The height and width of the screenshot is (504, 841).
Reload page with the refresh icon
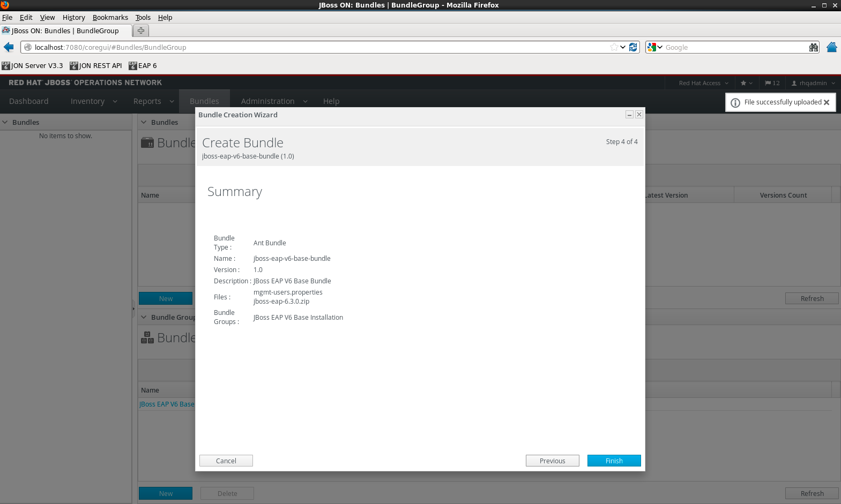point(633,47)
